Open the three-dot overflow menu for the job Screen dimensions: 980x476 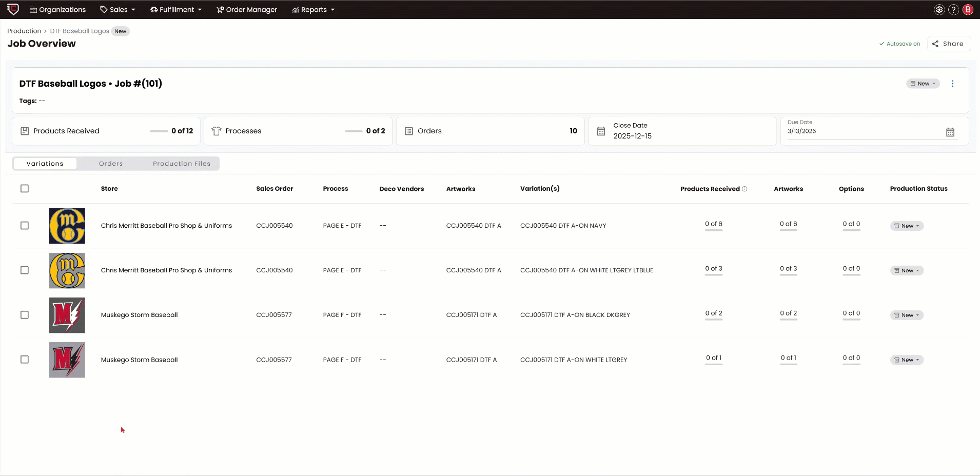(x=952, y=83)
